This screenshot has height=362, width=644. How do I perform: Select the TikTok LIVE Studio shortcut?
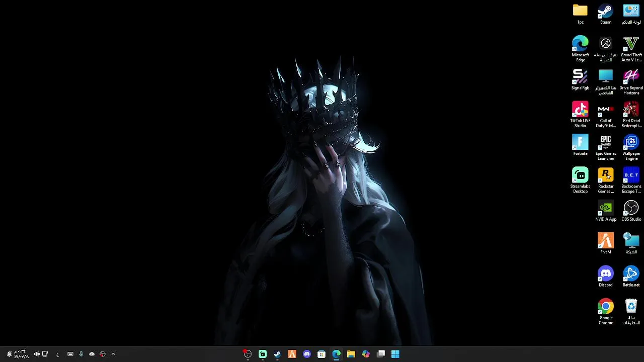(x=580, y=115)
